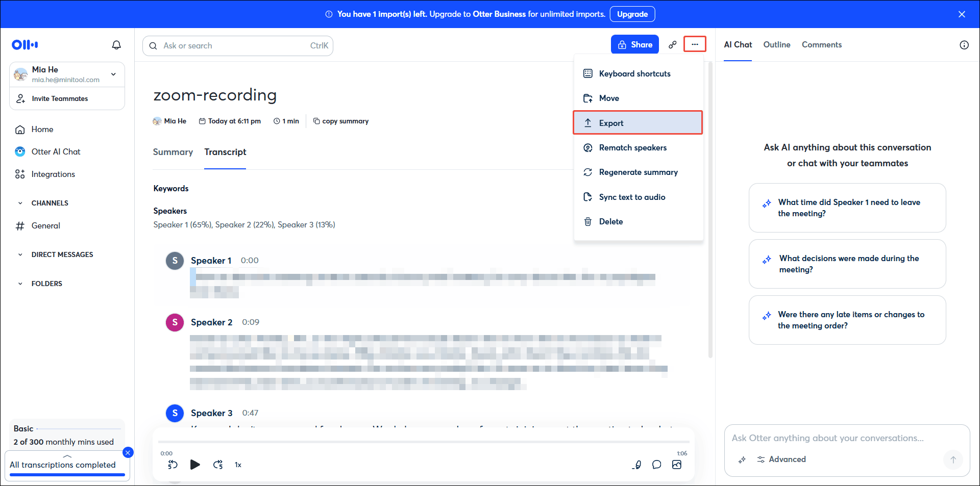Select the Rematch speakers icon in the menu

coord(588,147)
